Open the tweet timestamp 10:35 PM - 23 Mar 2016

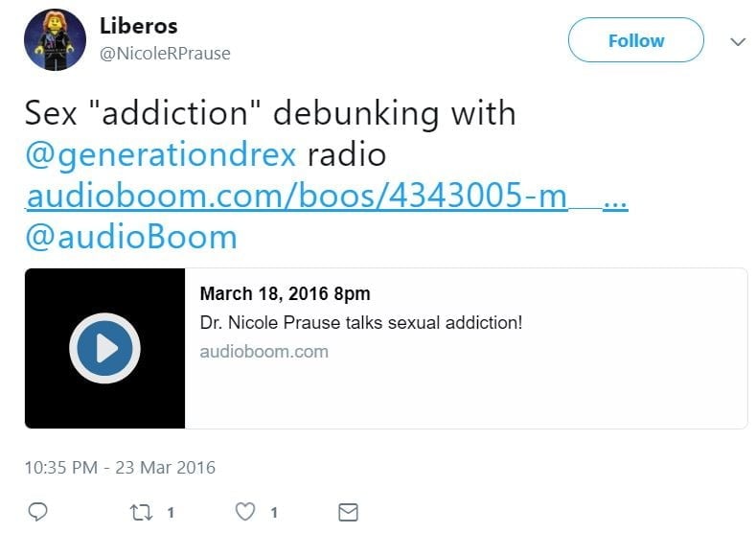[x=120, y=468]
